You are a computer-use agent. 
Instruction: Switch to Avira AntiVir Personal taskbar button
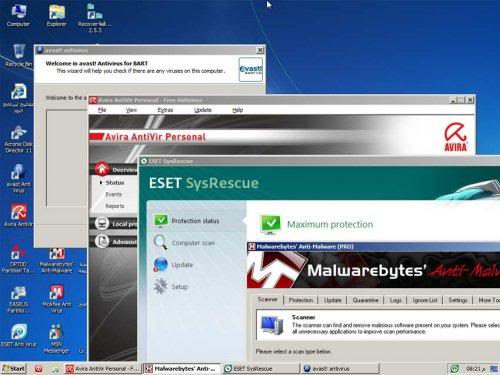[103, 369]
